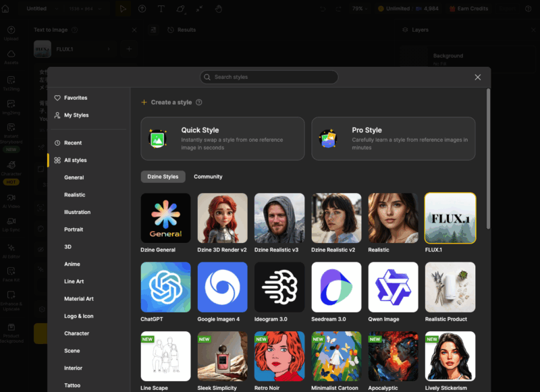Image resolution: width=540 pixels, height=392 pixels.
Task: Go to home via house icon
Action: tap(5, 9)
